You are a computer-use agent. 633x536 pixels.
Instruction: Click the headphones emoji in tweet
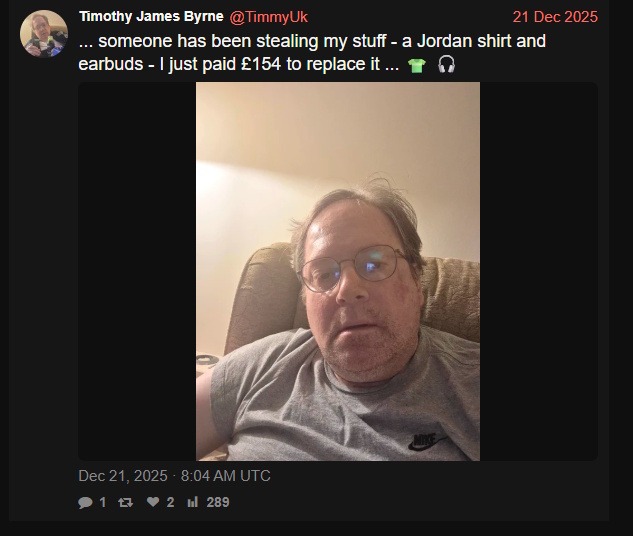446,65
